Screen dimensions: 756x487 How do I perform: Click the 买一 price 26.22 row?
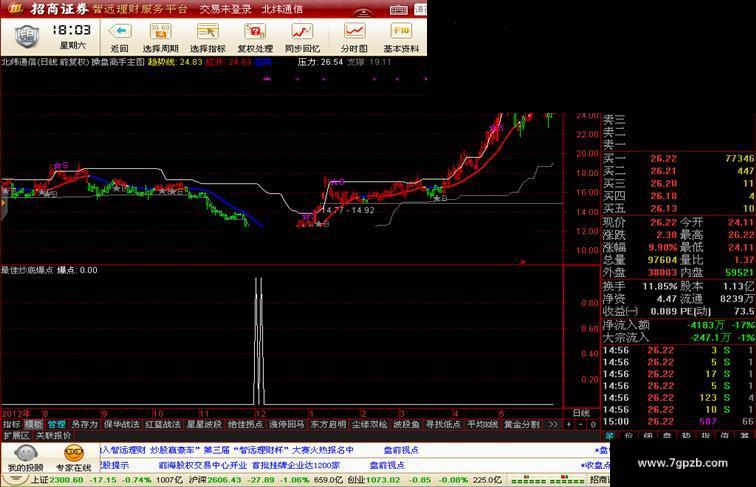678,159
